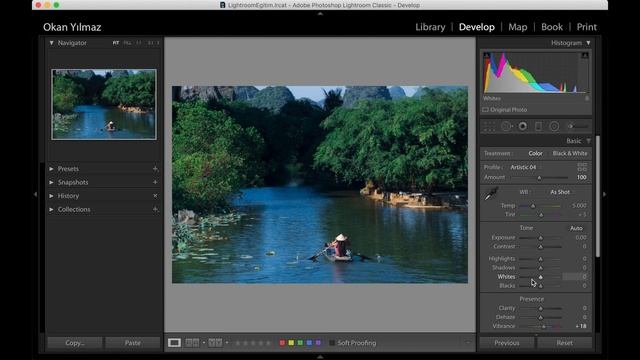Clear History with the X icon

[x=155, y=196]
